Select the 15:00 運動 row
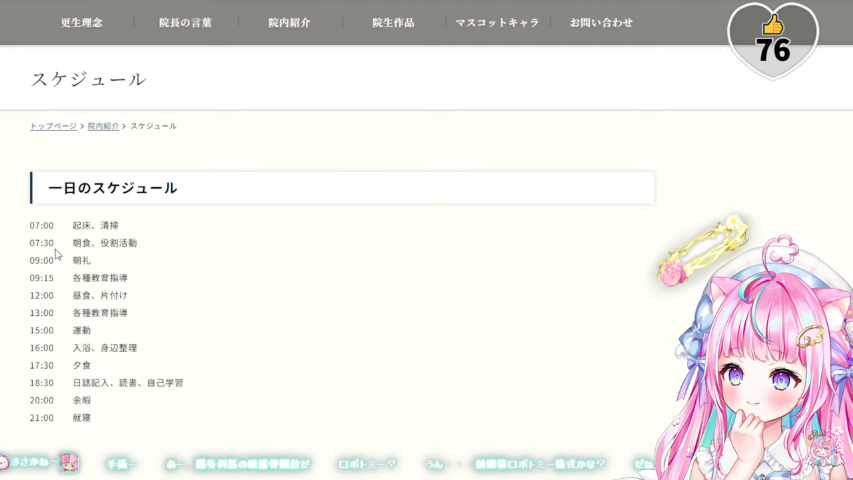This screenshot has height=480, width=853. click(x=60, y=330)
